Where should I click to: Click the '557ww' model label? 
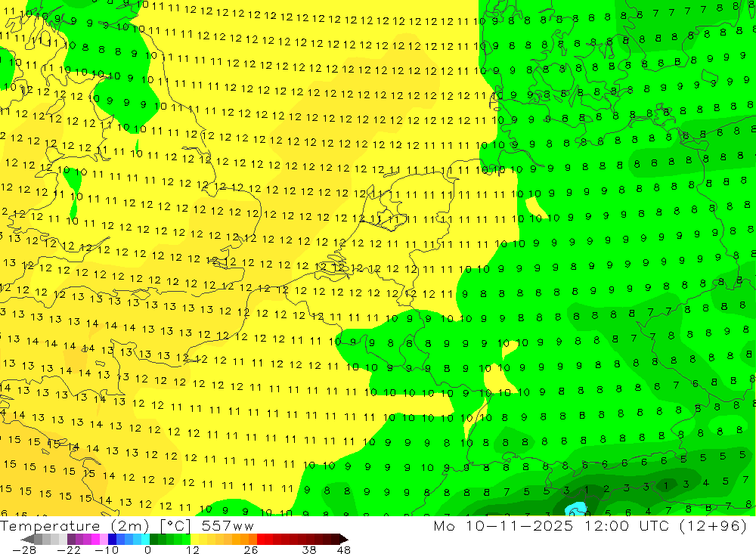pyautogui.click(x=228, y=526)
